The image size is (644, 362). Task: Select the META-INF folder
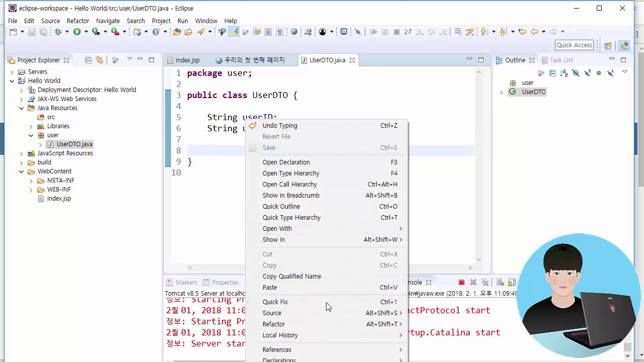[56, 180]
